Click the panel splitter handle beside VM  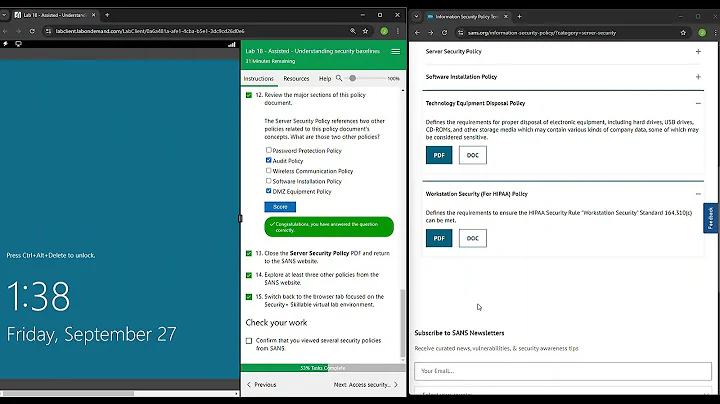pyautogui.click(x=240, y=219)
